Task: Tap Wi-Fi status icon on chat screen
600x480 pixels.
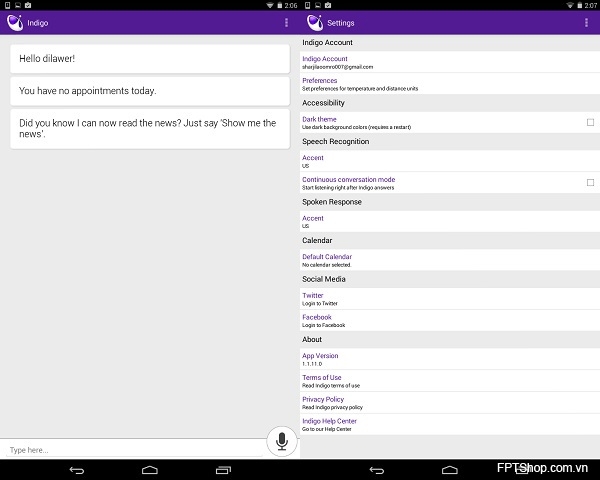Action: 270,5
